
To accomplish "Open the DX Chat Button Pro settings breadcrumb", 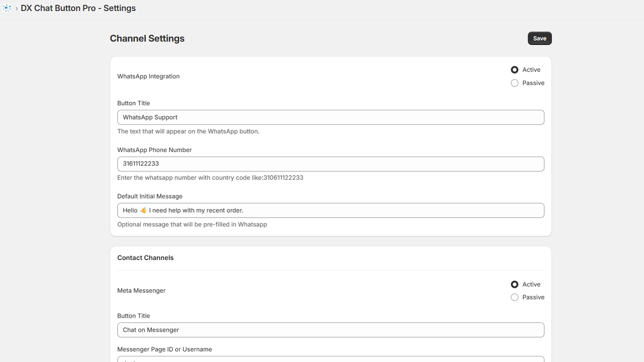I will (78, 8).
